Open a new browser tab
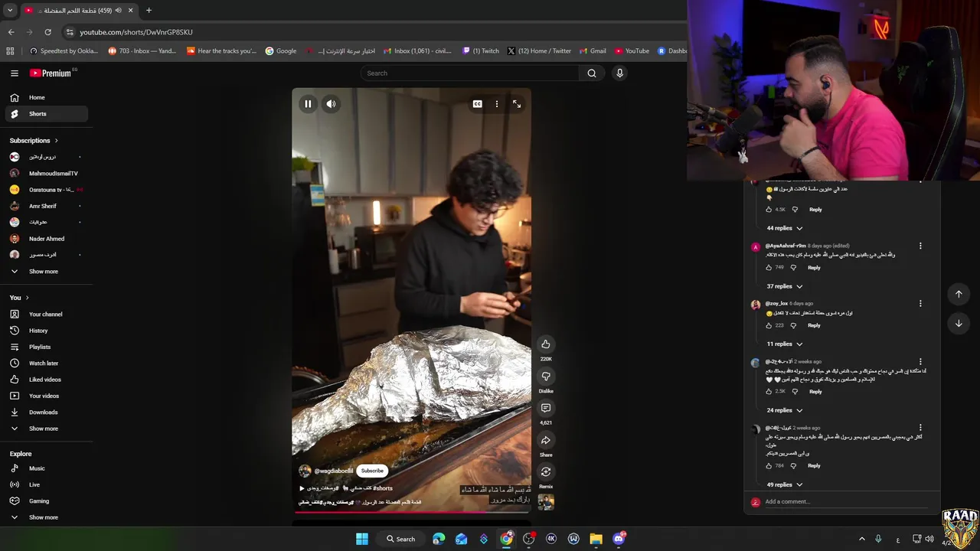The height and width of the screenshot is (551, 980). (149, 11)
